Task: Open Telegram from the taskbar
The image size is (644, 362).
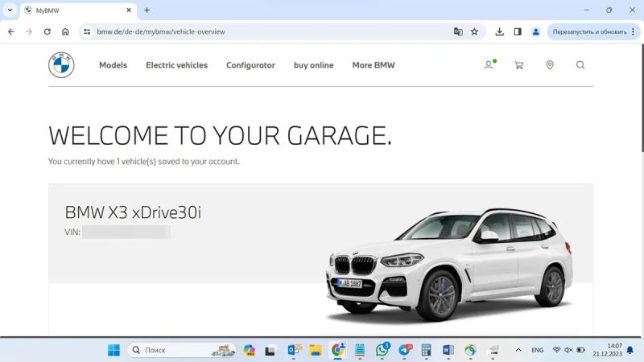Action: [x=405, y=350]
